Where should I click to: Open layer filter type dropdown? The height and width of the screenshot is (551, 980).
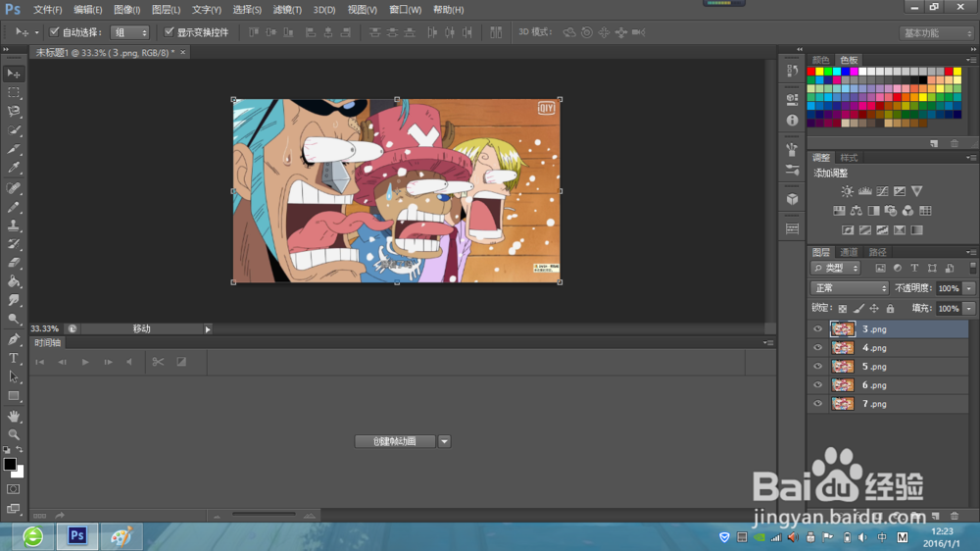pos(836,269)
